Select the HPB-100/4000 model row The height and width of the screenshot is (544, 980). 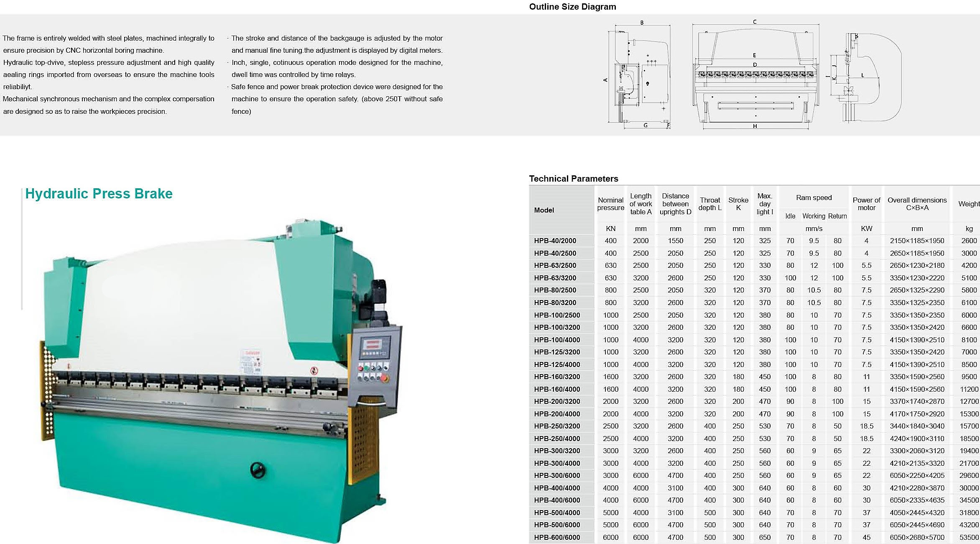click(x=556, y=340)
